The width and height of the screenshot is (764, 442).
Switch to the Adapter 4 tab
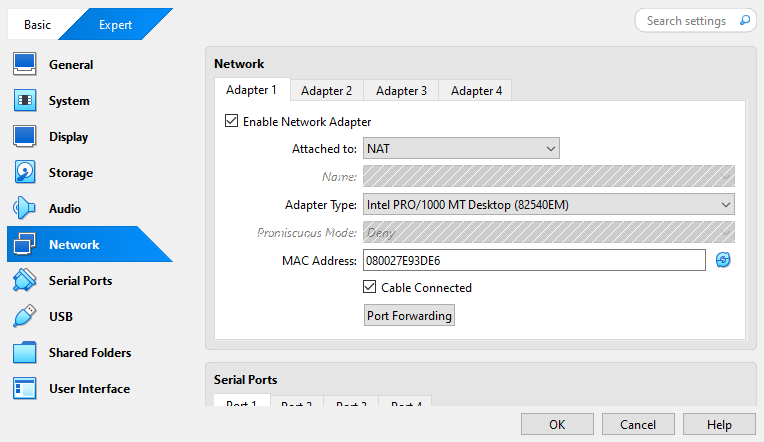[x=476, y=91]
